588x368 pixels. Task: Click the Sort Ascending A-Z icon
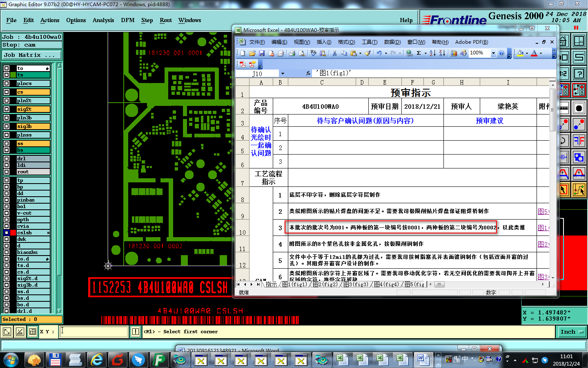pos(433,53)
